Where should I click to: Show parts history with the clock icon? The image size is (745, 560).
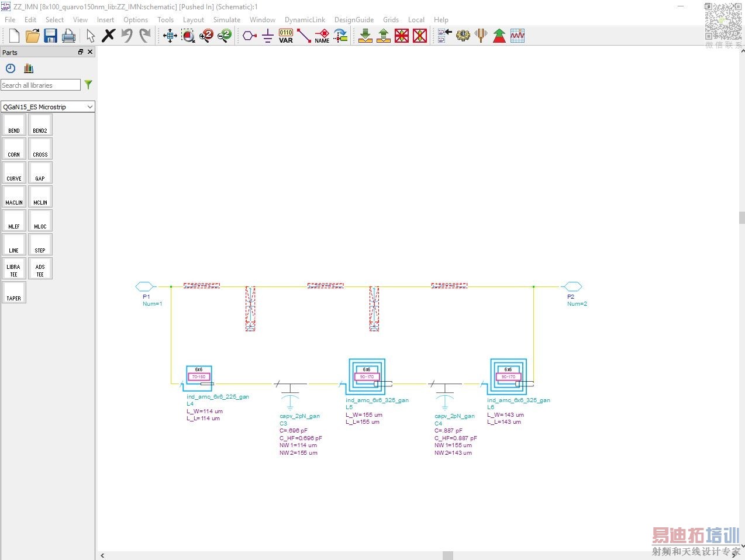coord(11,68)
